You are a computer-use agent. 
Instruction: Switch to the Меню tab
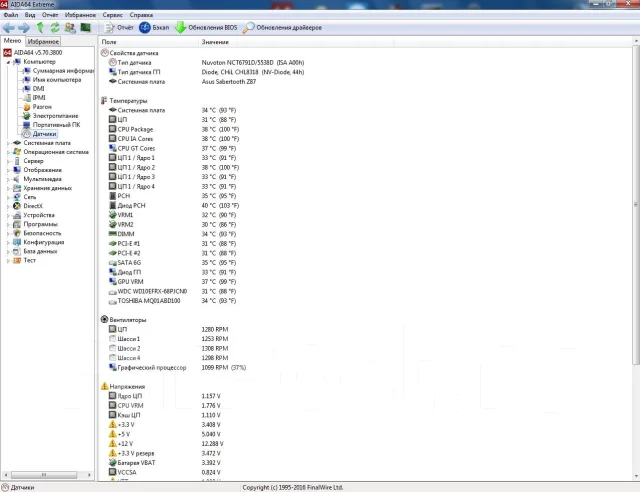(12, 41)
